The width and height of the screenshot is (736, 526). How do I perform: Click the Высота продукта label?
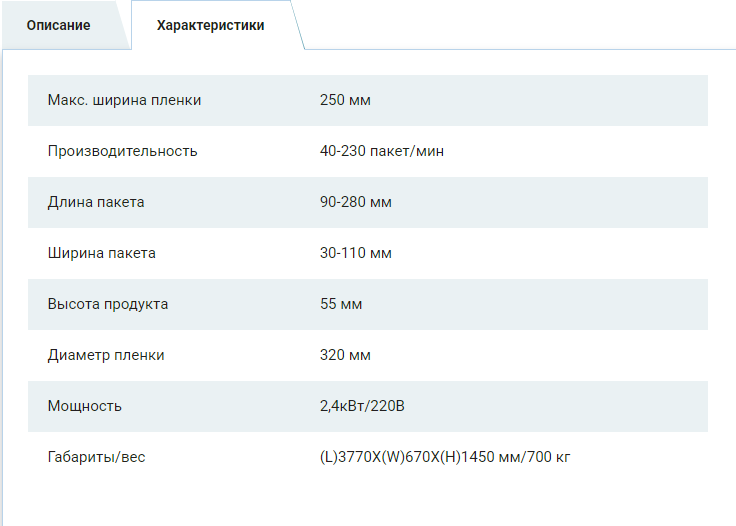click(x=108, y=304)
